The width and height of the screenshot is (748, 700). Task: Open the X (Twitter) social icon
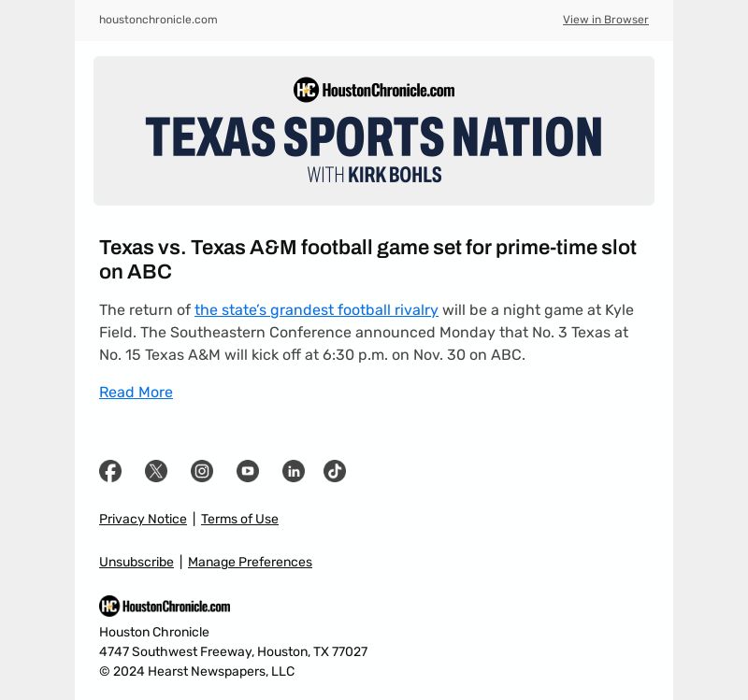[156, 471]
